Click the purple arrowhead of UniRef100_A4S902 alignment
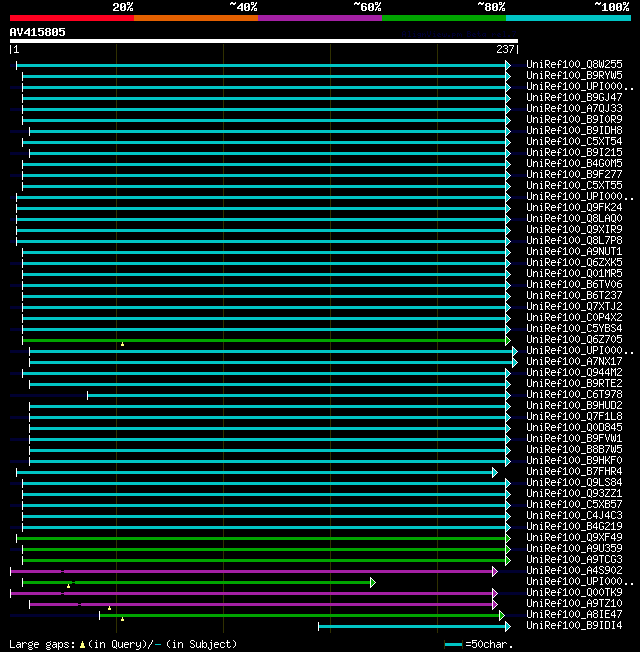Screen dimensions: 640x652 pos(495,571)
